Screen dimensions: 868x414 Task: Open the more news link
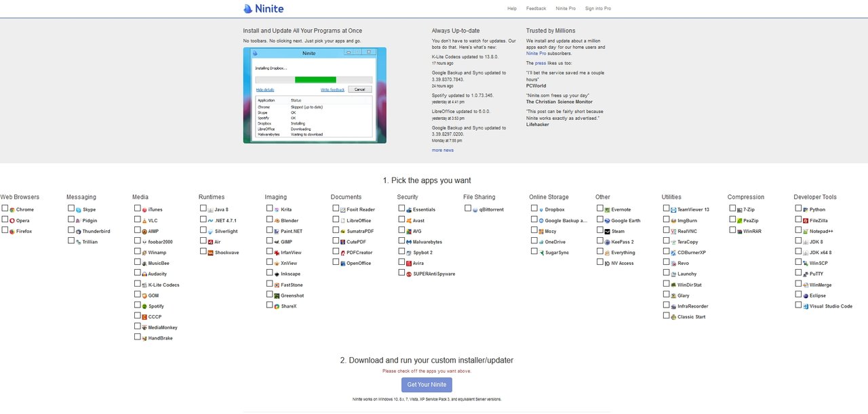[x=443, y=150]
